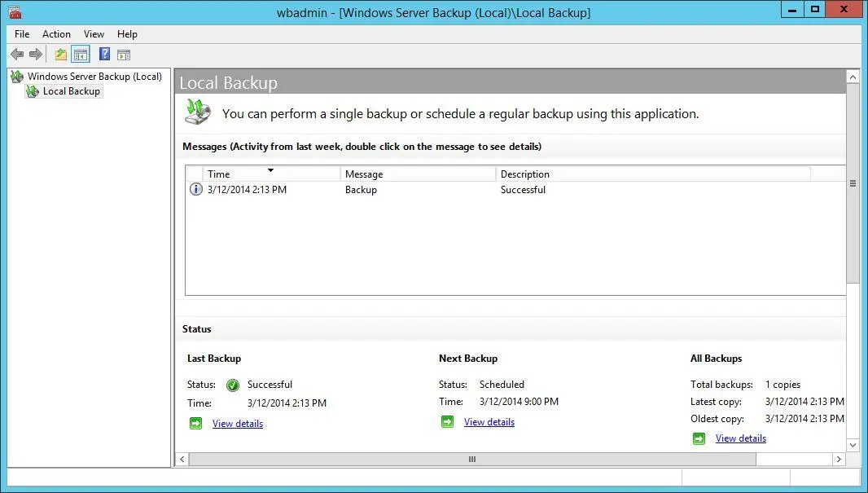Image resolution: width=868 pixels, height=493 pixels.
Task: Click the horizontal scrollbar left arrow
Action: (x=182, y=460)
